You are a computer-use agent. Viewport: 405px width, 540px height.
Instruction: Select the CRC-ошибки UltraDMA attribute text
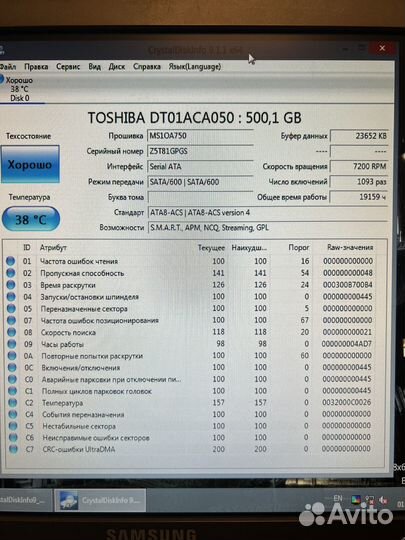point(79,449)
